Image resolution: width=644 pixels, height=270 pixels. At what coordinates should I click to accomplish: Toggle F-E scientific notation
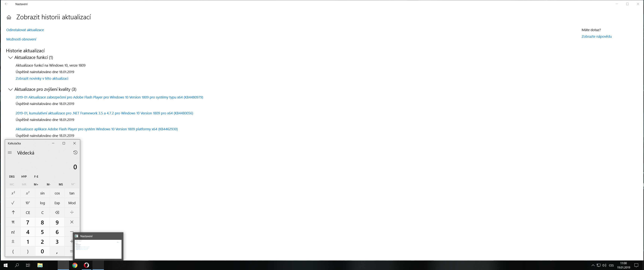point(36,177)
